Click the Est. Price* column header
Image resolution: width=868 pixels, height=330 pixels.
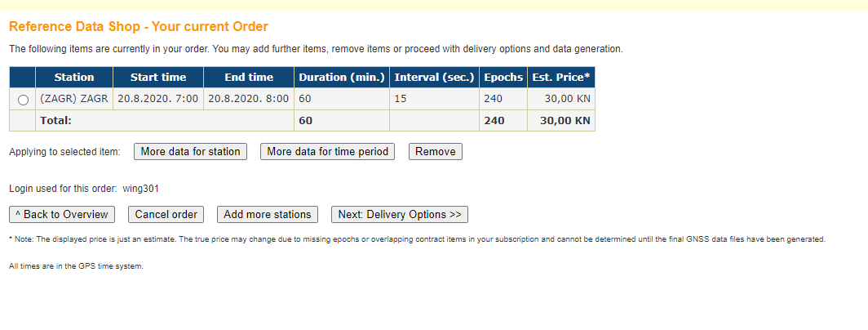click(561, 78)
